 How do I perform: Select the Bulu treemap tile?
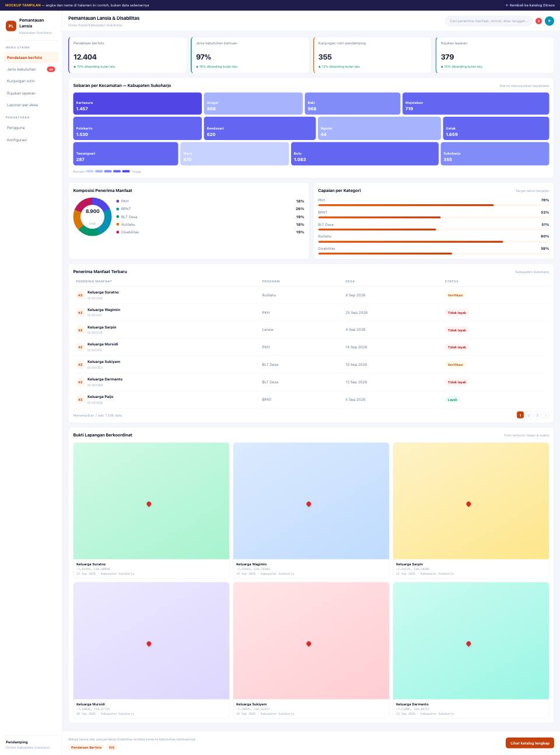click(x=365, y=154)
